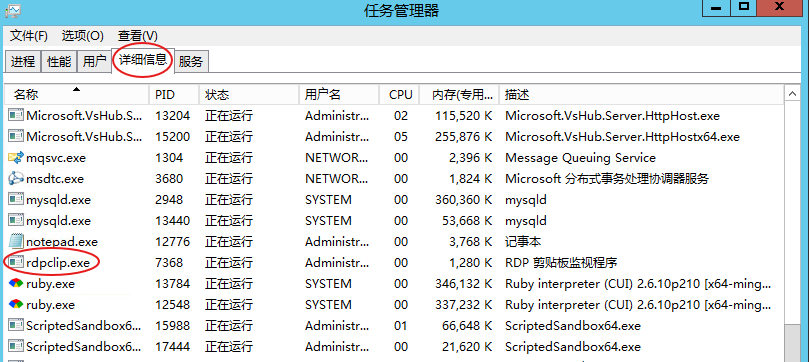Switch to the 进程 tab
Screen dimensions: 809x362
[x=23, y=62]
